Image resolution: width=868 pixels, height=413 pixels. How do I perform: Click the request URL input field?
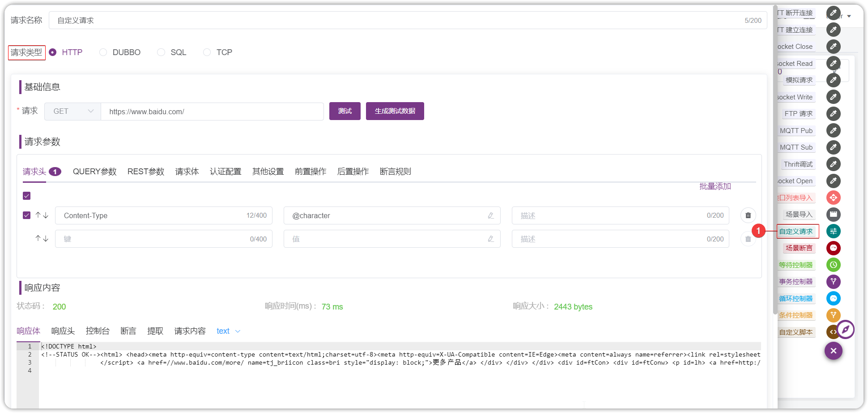[x=212, y=111]
